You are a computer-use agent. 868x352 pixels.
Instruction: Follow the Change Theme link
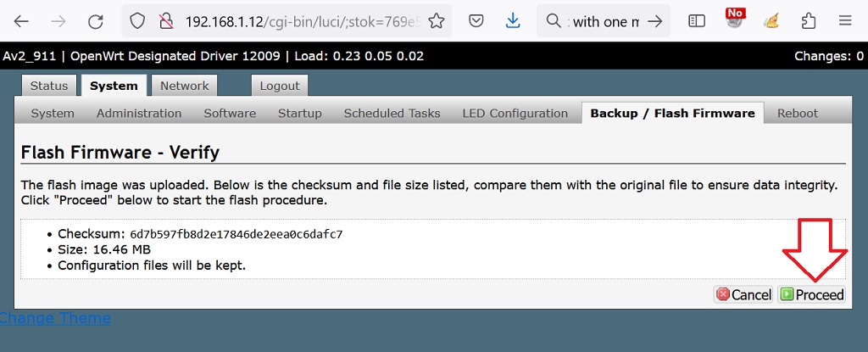pos(55,318)
